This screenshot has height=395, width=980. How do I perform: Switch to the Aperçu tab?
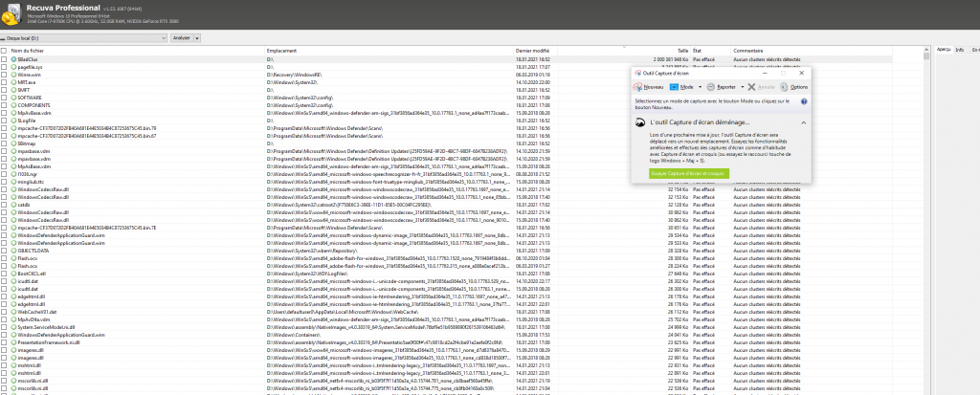click(944, 50)
